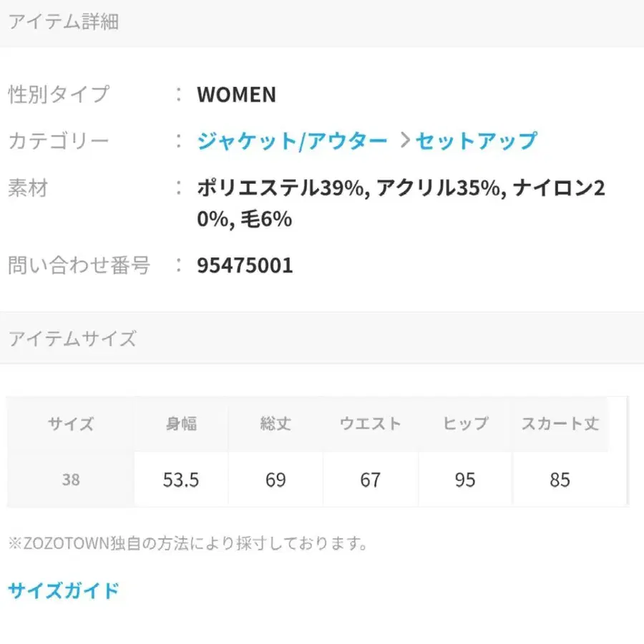The width and height of the screenshot is (644, 644).
Task: Click the 性別タイプ label
Action: click(57, 94)
